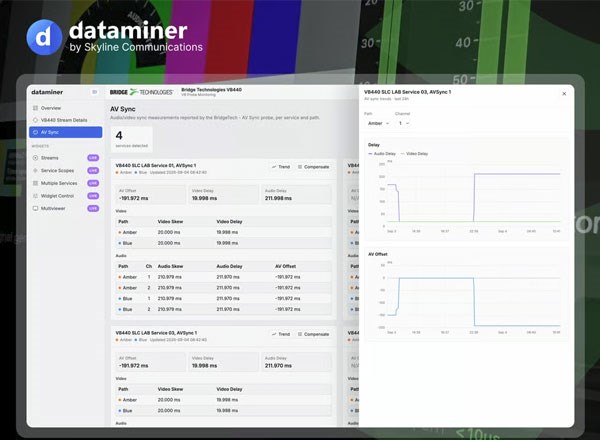600x440 pixels.
Task: Select the AV Sync sidebar item
Action: (65, 132)
